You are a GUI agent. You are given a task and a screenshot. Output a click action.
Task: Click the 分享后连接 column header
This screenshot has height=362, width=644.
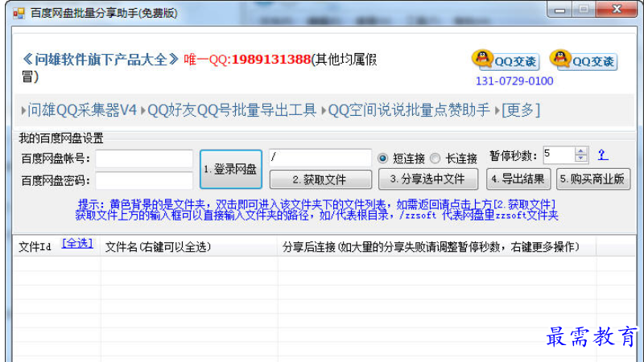pos(437,246)
